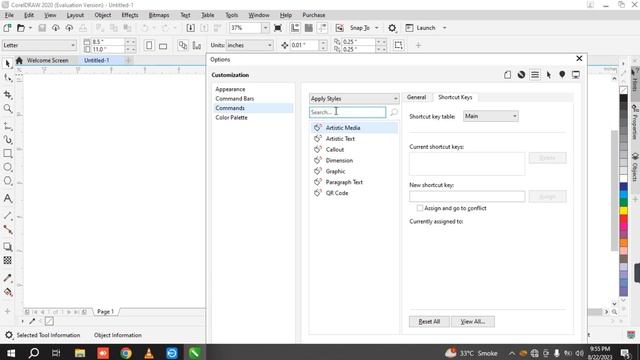Open Customization icon in Options dialog
This screenshot has width=640, height=360.
535,75
